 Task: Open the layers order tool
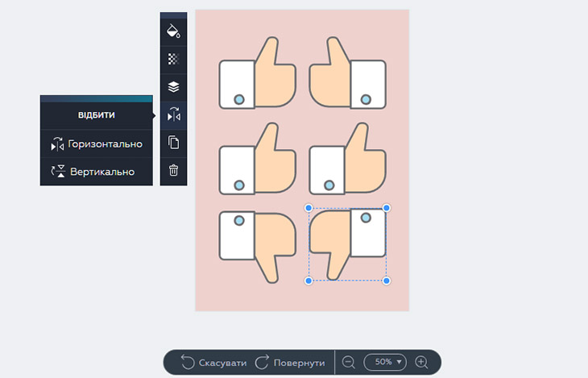click(173, 87)
